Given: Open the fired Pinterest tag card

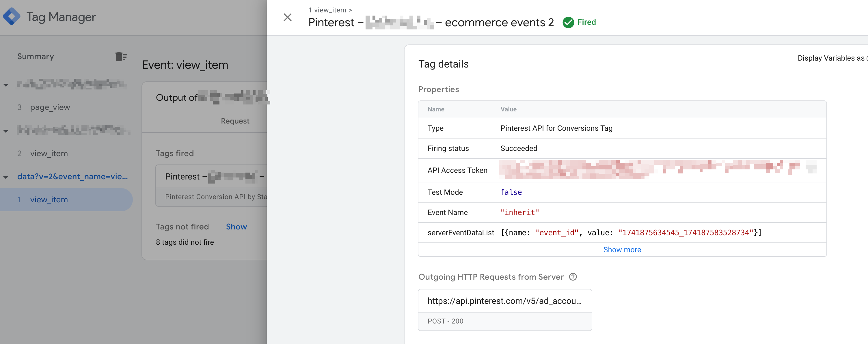Looking at the screenshot, I should coord(211,185).
